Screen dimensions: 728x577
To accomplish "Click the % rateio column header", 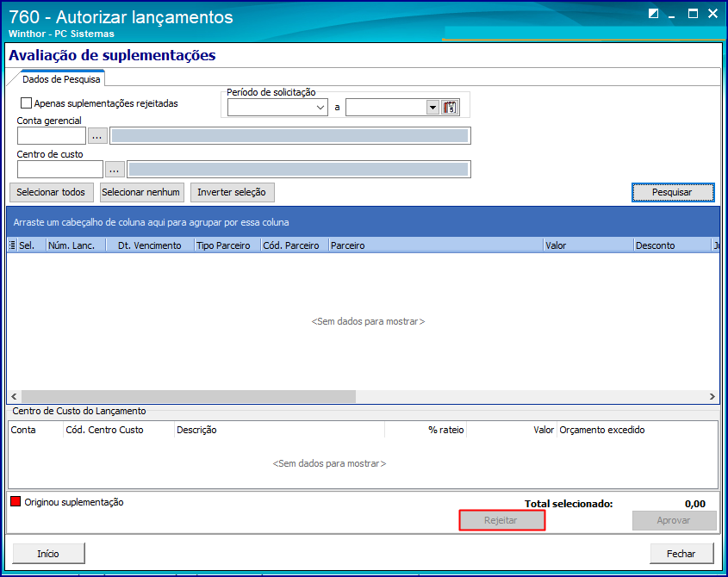I will [x=426, y=430].
